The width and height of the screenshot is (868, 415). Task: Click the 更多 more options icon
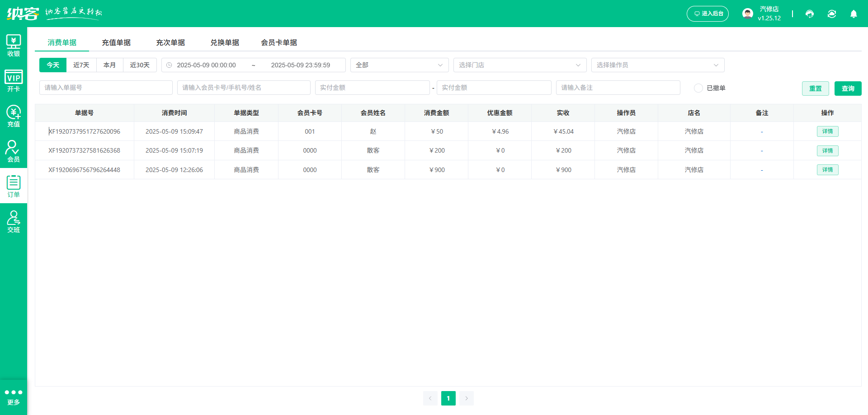[x=14, y=397]
